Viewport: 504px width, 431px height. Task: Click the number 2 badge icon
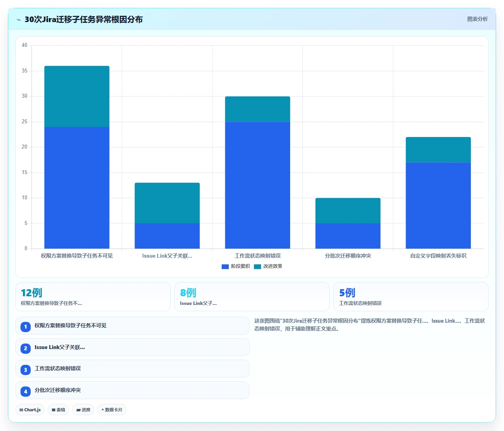pyautogui.click(x=26, y=348)
